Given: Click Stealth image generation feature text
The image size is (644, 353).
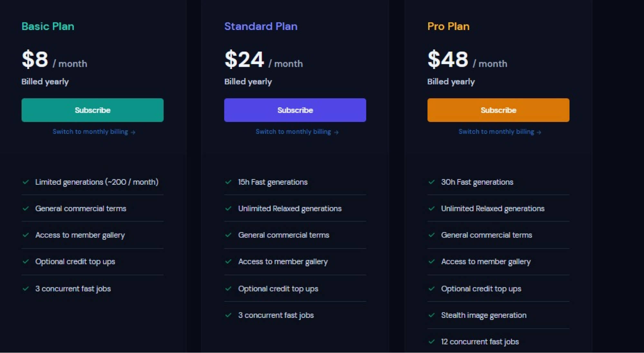Looking at the screenshot, I should [484, 315].
